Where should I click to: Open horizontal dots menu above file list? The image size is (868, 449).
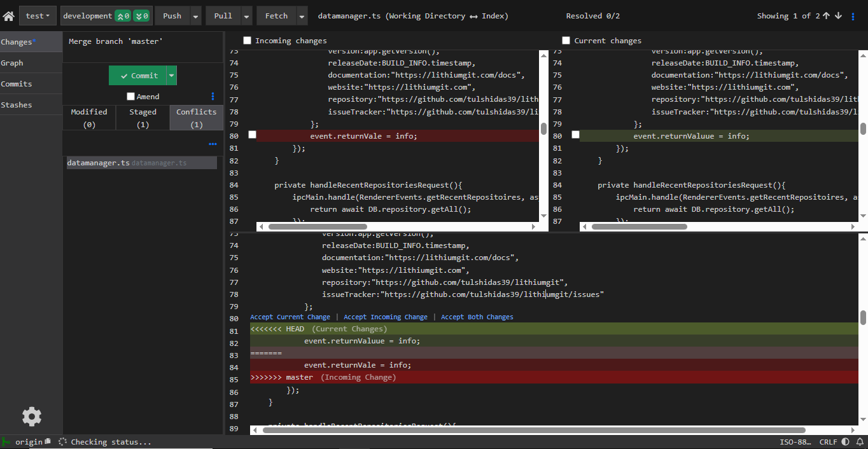coord(213,144)
